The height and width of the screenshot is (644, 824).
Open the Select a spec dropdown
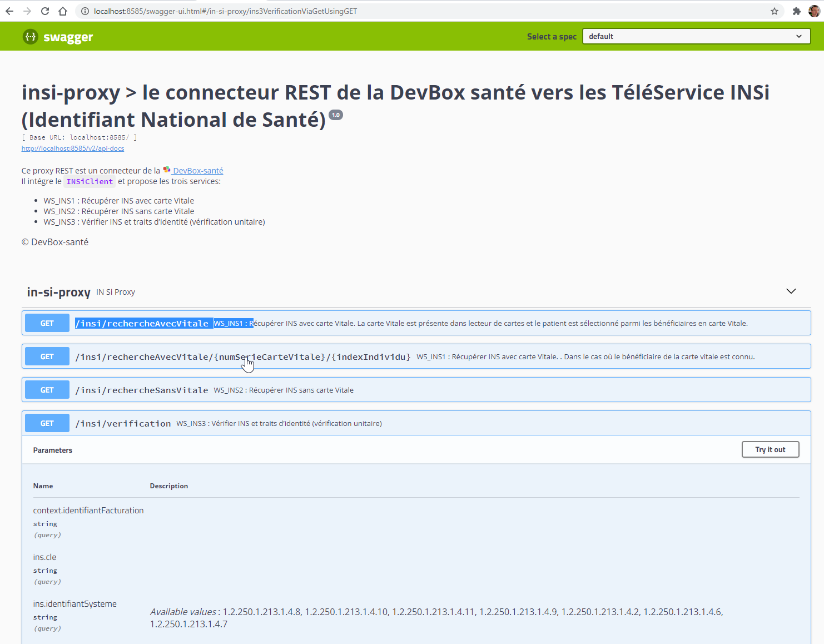(696, 36)
